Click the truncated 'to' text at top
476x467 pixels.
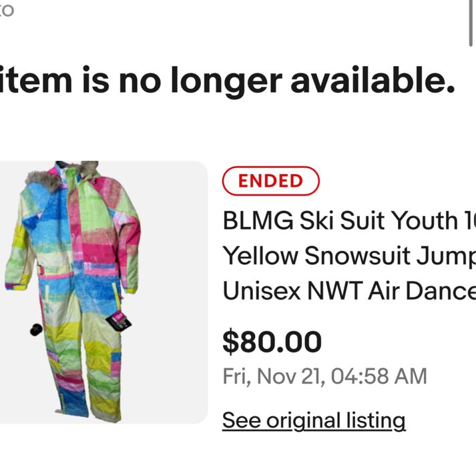(7, 11)
